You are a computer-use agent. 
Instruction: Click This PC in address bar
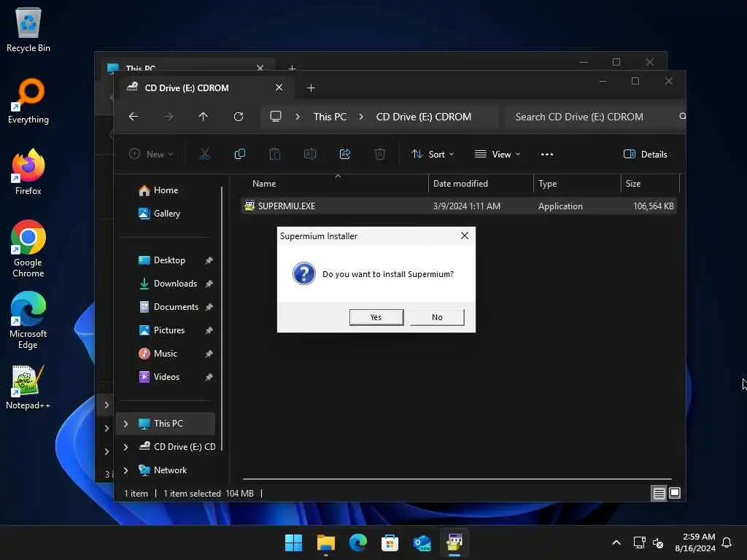tap(330, 117)
